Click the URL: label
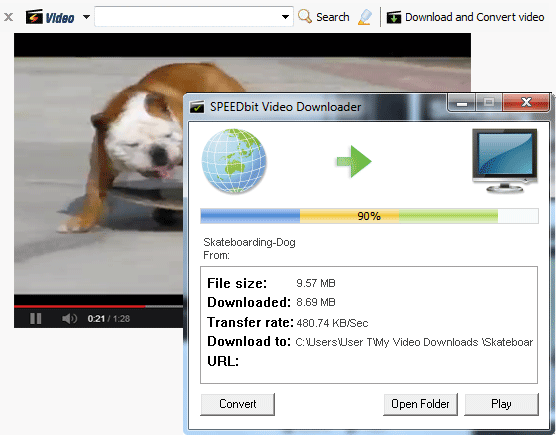 click(223, 361)
